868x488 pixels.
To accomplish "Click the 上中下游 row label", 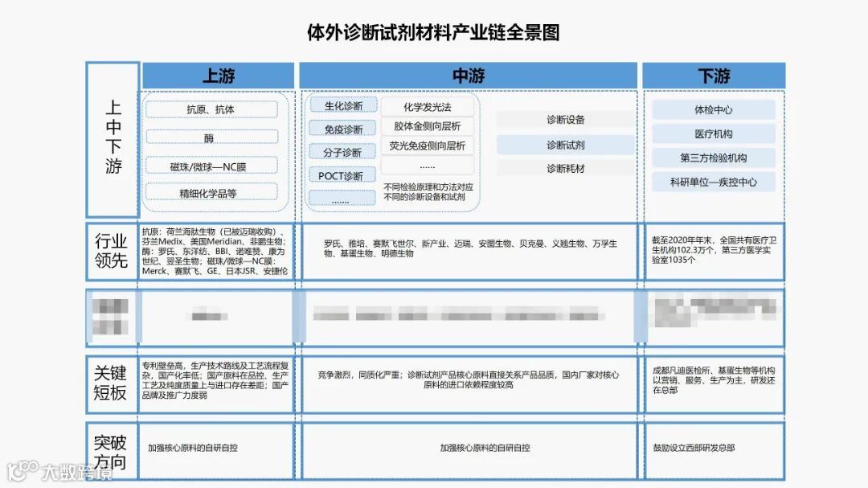I will pos(113,139).
